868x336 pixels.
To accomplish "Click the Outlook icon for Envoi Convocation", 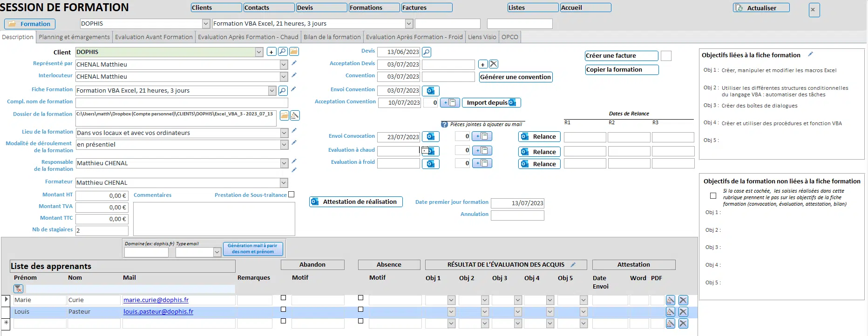I will [x=431, y=137].
